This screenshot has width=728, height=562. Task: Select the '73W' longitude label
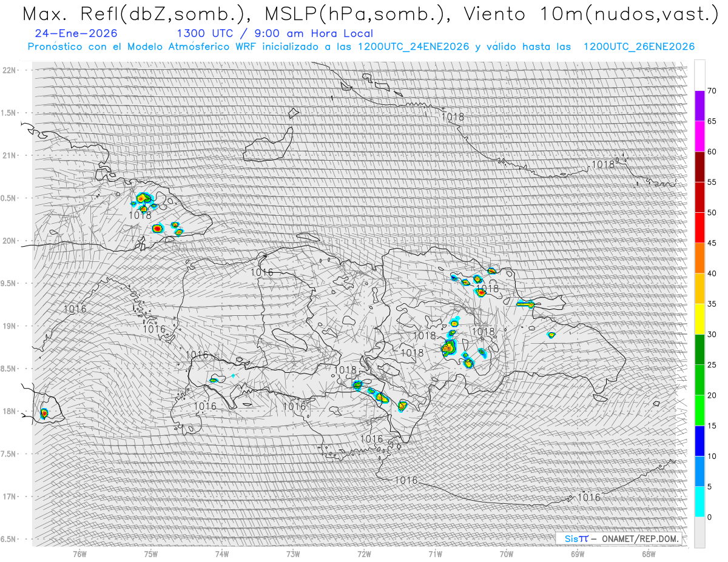(293, 554)
